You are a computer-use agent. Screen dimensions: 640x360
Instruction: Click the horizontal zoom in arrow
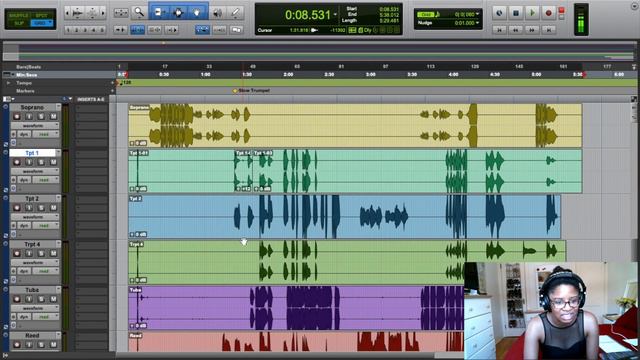click(103, 13)
